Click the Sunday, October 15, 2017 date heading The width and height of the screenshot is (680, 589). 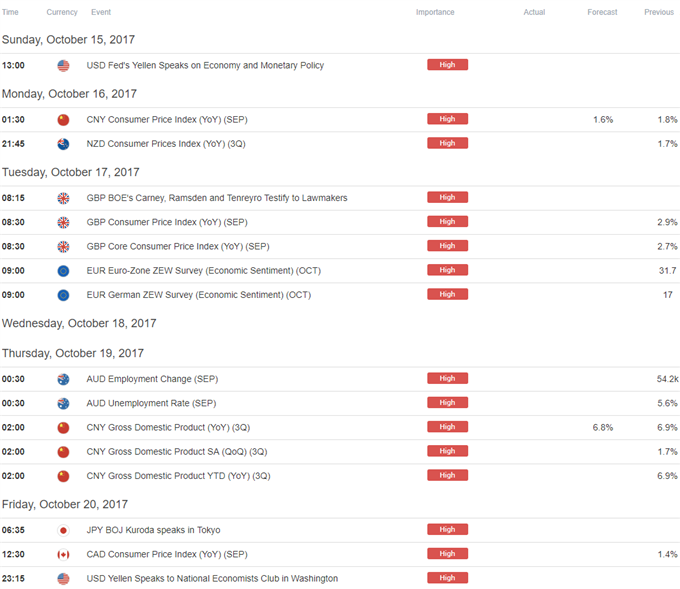pyautogui.click(x=69, y=40)
